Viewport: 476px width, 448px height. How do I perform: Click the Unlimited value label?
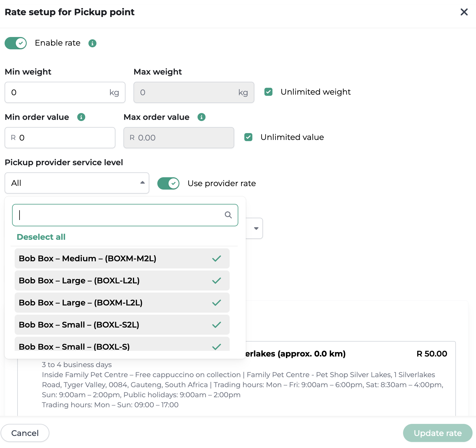[x=292, y=137]
